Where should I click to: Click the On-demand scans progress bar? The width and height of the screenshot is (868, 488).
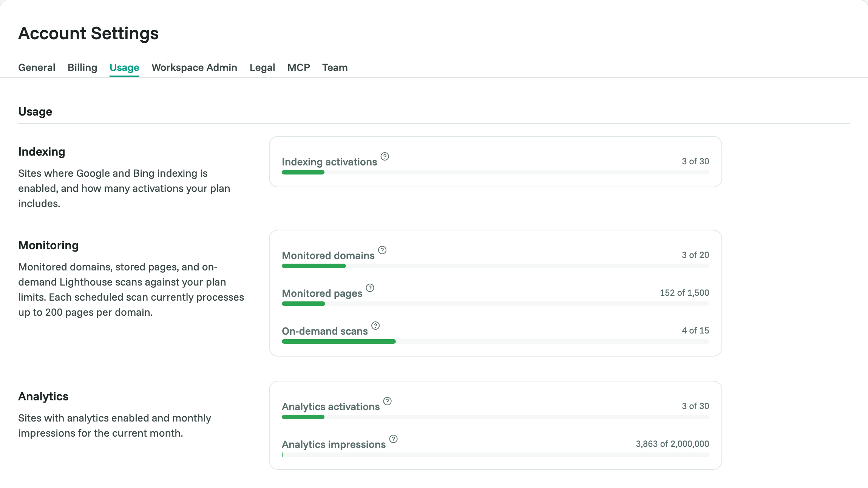point(495,341)
